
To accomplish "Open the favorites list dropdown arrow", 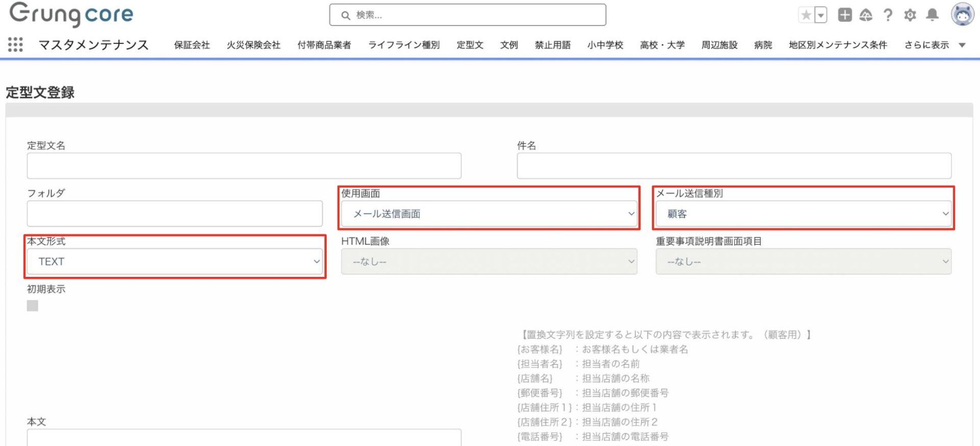I will tap(821, 15).
